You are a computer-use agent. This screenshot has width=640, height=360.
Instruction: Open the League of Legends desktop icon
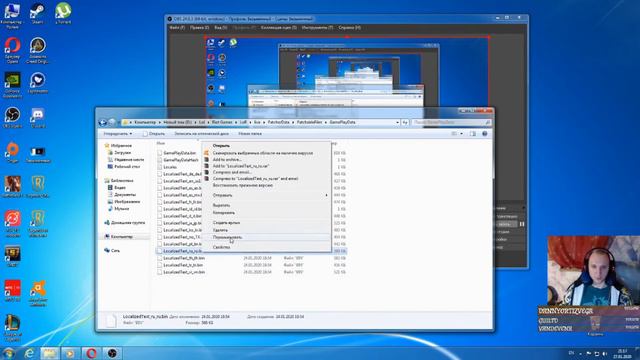[x=12, y=328]
